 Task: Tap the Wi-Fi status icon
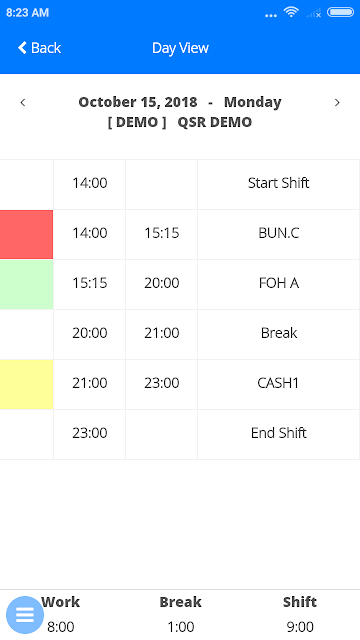(x=291, y=12)
